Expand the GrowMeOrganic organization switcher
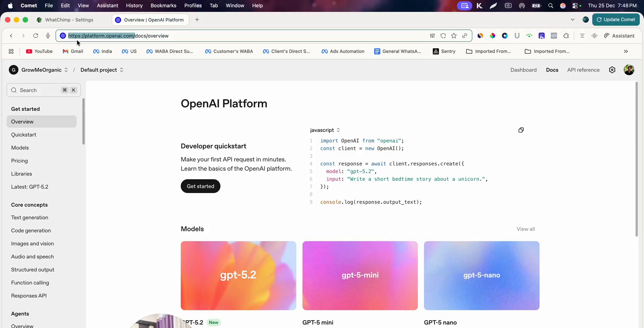The image size is (644, 328). coord(66,70)
